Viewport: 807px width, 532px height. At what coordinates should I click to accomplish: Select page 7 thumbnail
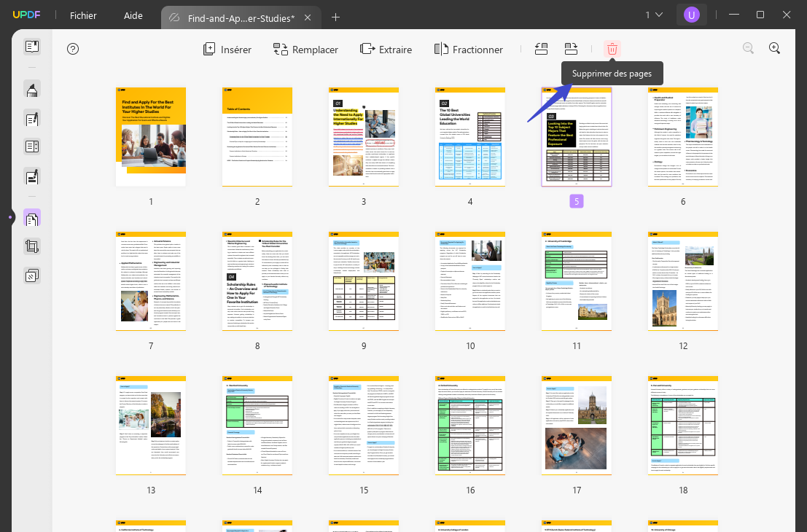pos(151,281)
